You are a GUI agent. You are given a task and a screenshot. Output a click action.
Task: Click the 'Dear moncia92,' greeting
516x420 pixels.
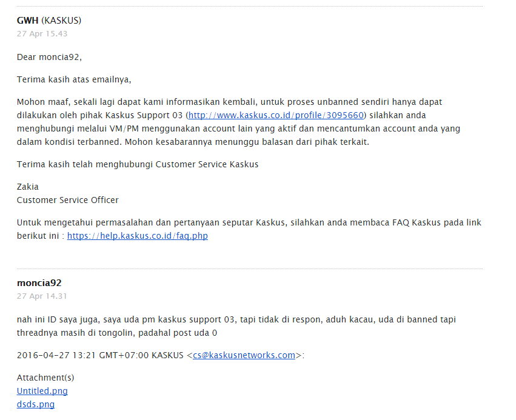coord(49,57)
